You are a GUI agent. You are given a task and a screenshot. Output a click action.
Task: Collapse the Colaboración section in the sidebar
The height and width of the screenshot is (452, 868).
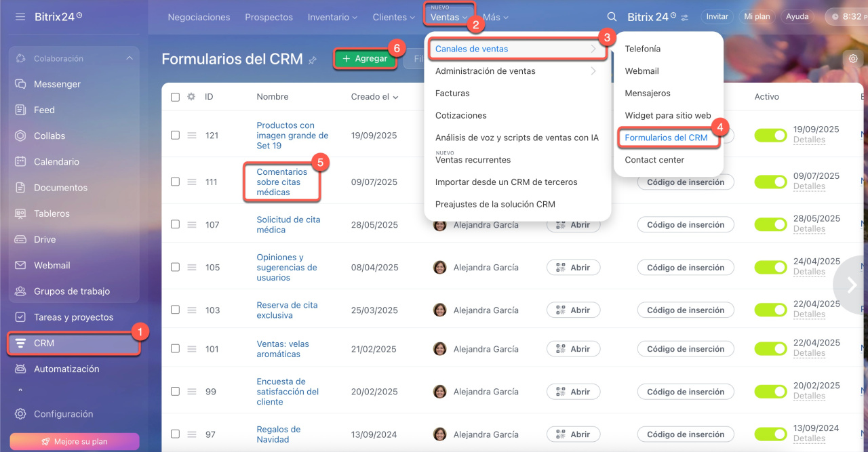click(130, 58)
